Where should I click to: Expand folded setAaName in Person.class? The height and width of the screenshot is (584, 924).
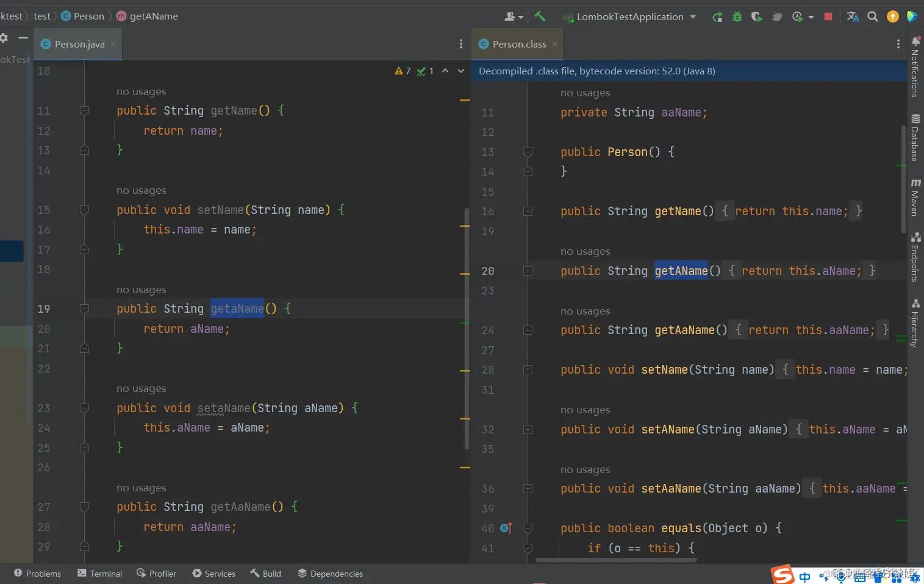[528, 489]
